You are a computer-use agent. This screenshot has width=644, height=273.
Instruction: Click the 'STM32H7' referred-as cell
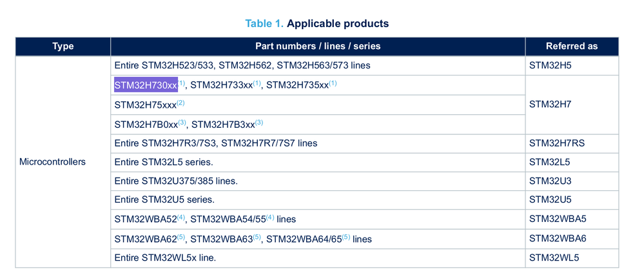pos(572,105)
